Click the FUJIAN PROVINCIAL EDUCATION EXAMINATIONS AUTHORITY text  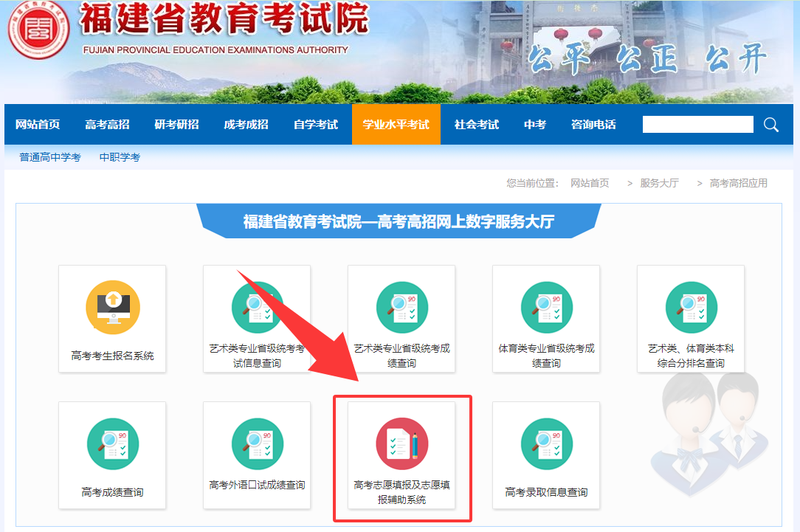click(x=215, y=50)
